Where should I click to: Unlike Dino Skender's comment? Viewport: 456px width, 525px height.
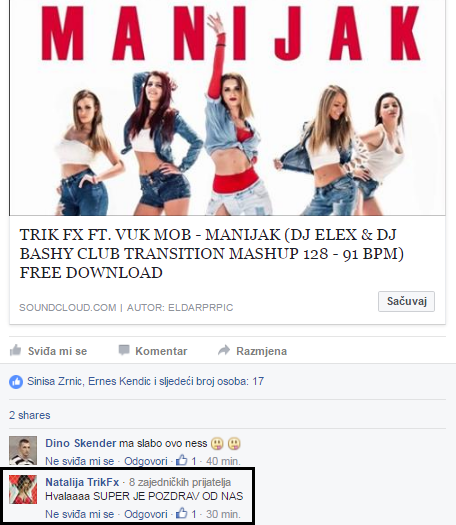(x=79, y=461)
